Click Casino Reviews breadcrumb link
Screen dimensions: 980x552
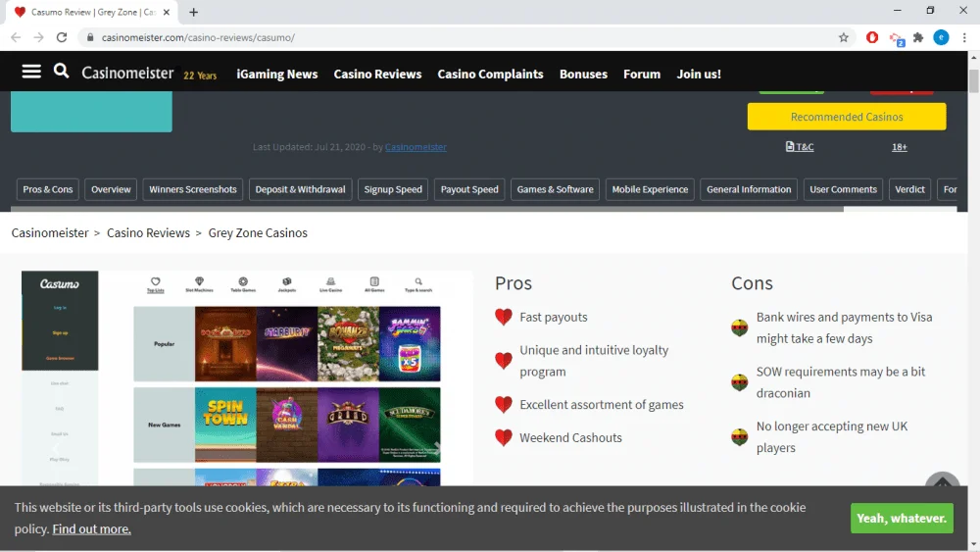148,233
